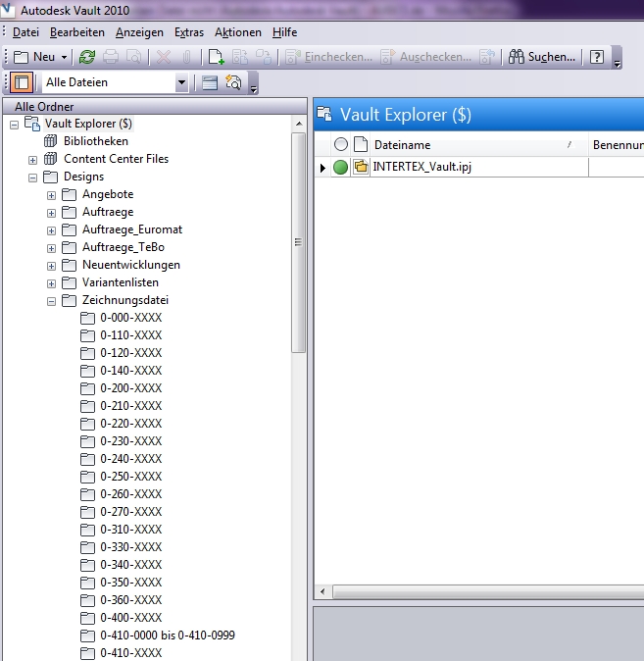Screen dimensions: 644x661
Task: Select the 0-270-XXXX folder
Action: coord(131,512)
